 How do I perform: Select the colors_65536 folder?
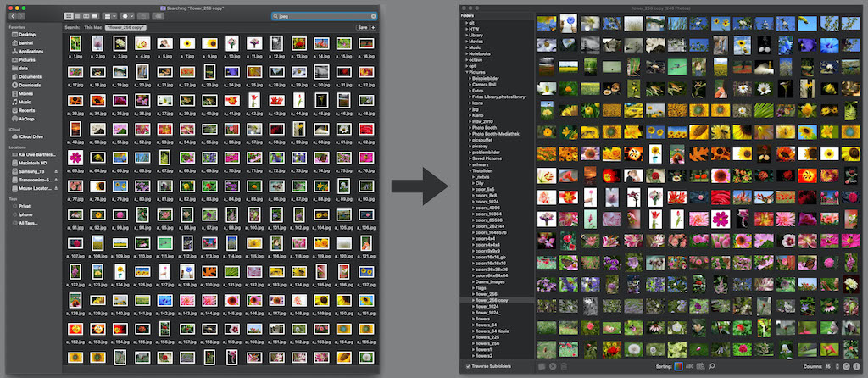[490, 220]
